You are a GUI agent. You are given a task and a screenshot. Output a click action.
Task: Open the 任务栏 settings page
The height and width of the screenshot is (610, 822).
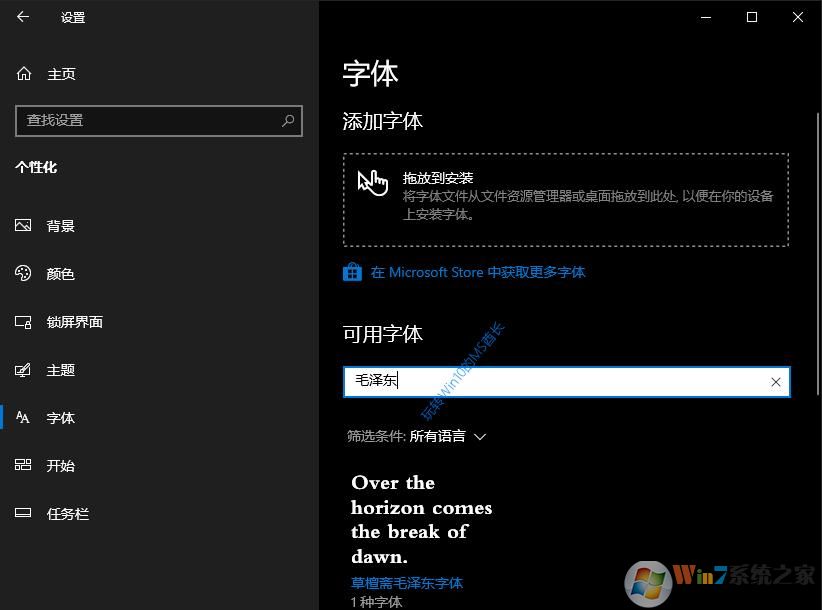pos(68,514)
